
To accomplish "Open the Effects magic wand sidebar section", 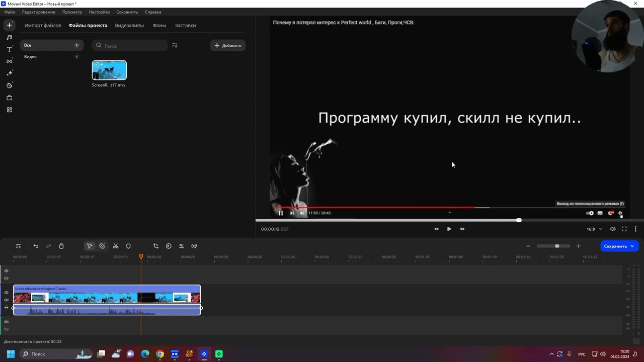I will [9, 73].
